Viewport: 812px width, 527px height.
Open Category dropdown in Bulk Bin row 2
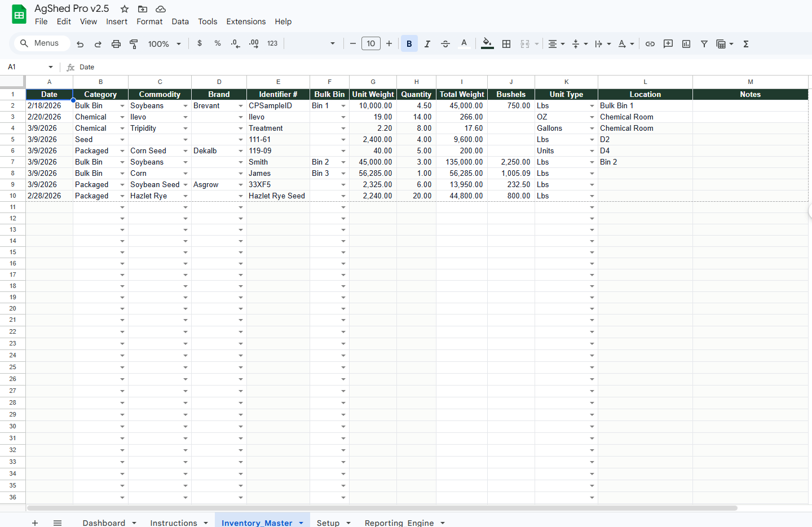click(x=122, y=106)
